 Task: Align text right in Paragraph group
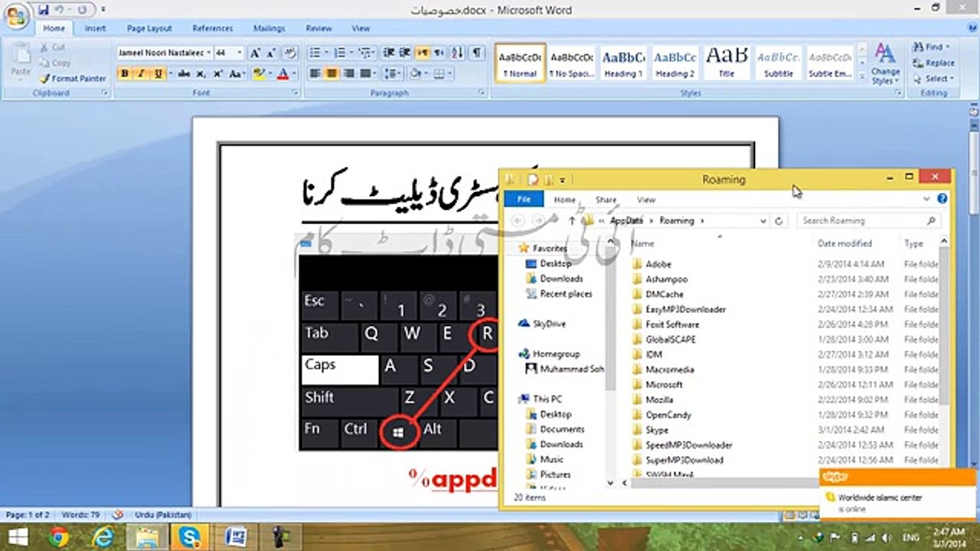coord(349,74)
